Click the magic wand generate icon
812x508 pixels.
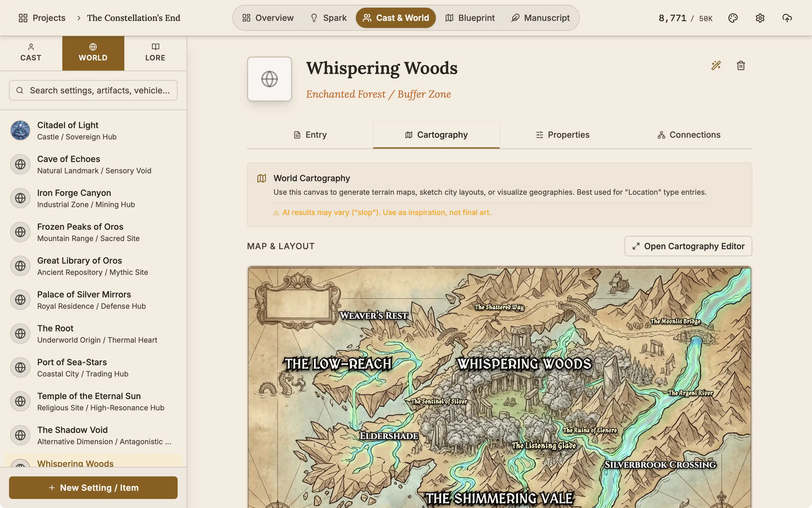point(716,65)
